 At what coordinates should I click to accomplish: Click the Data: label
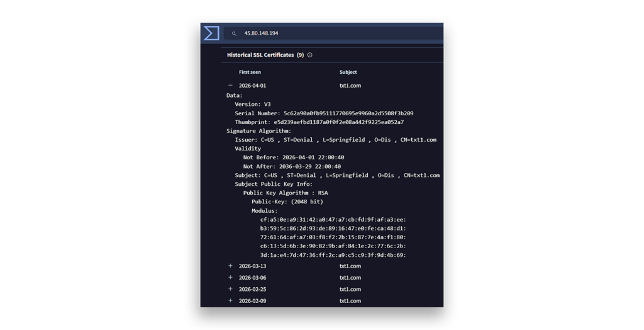(235, 96)
